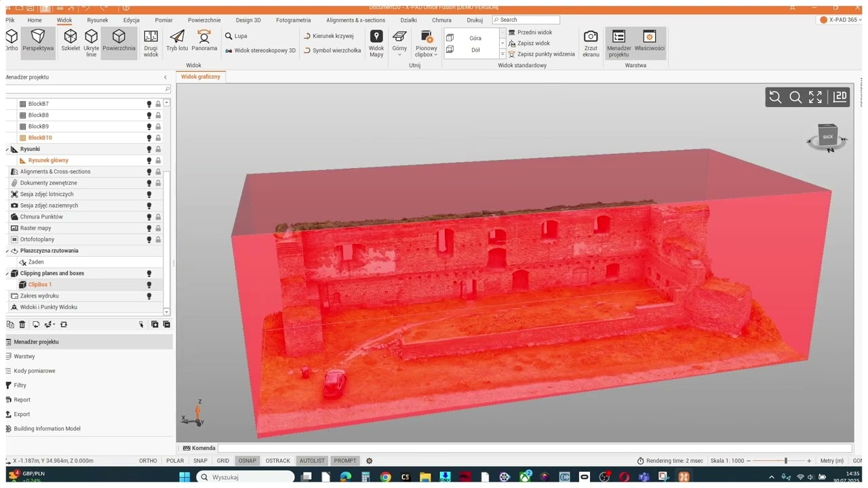The width and height of the screenshot is (868, 488).
Task: Toggle visibility of BlockB10
Action: pyautogui.click(x=149, y=138)
